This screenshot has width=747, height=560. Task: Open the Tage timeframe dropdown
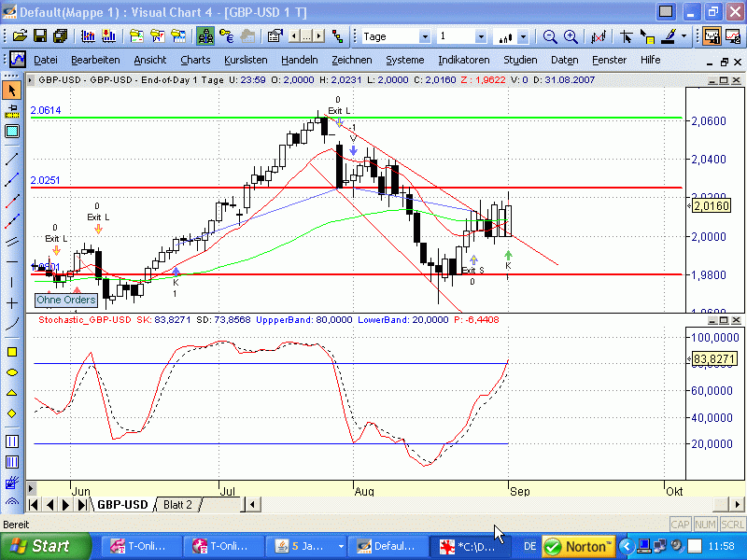(425, 36)
